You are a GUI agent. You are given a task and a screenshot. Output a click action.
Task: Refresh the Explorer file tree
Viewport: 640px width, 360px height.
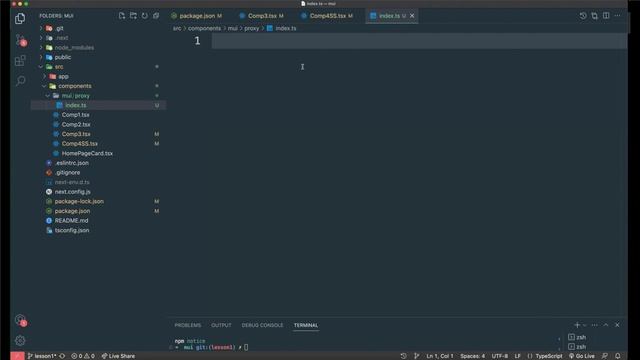[x=144, y=16]
